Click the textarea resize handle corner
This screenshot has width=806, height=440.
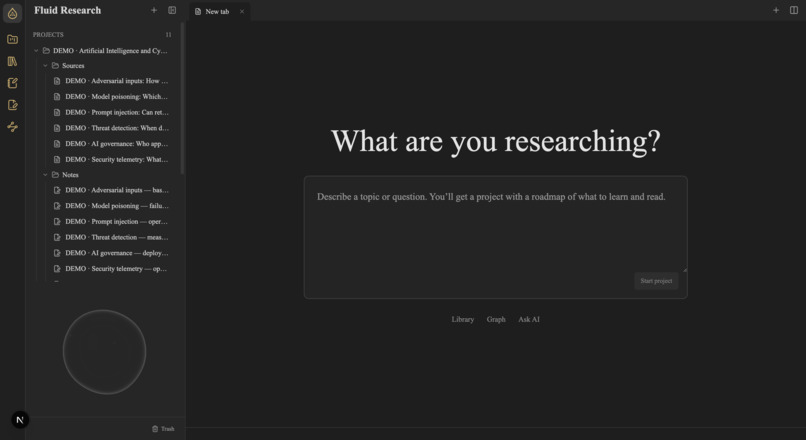click(684, 270)
